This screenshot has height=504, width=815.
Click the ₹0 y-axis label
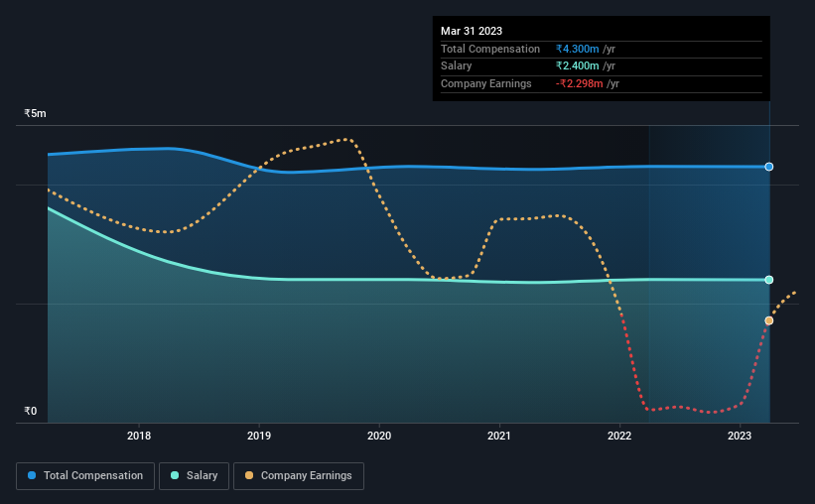click(x=30, y=411)
